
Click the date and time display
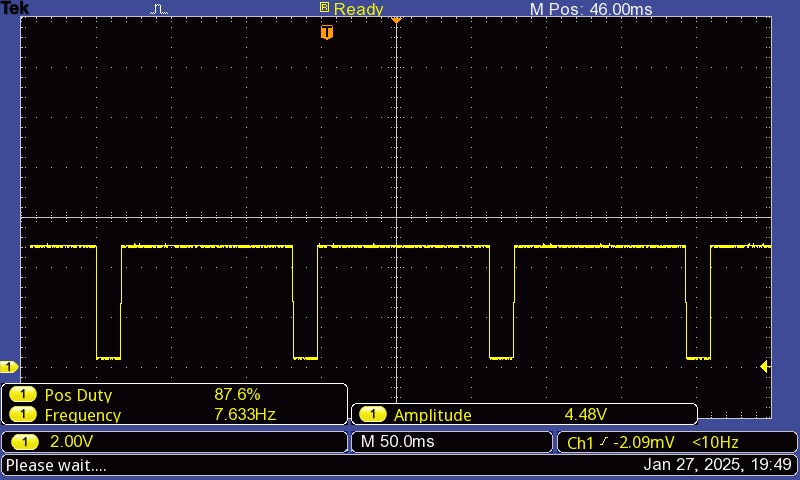pyautogui.click(x=718, y=465)
